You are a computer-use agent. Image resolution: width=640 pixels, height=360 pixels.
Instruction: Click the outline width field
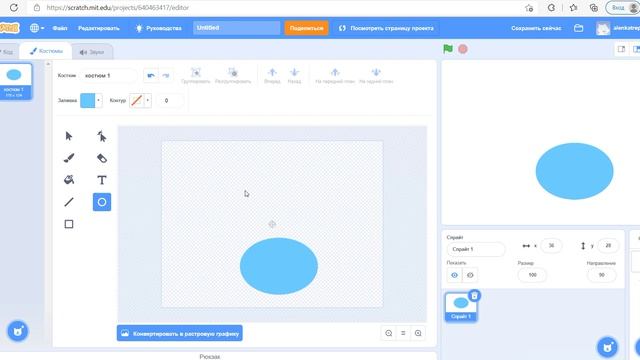click(x=169, y=100)
